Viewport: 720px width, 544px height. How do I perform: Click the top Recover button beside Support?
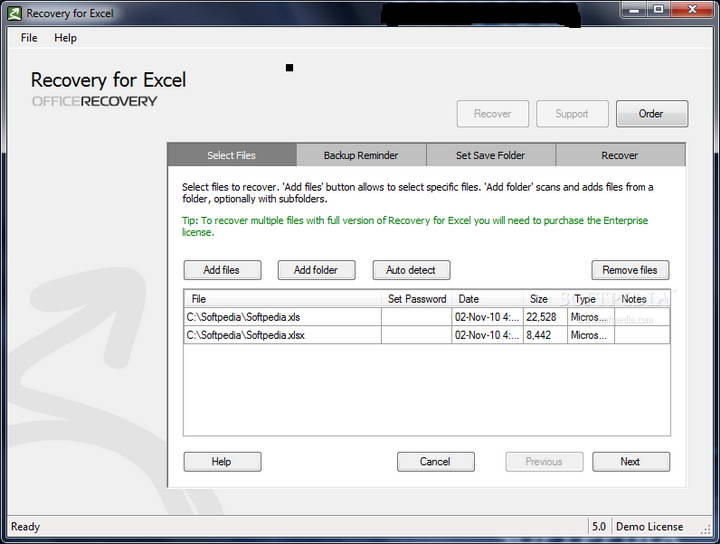[x=493, y=113]
